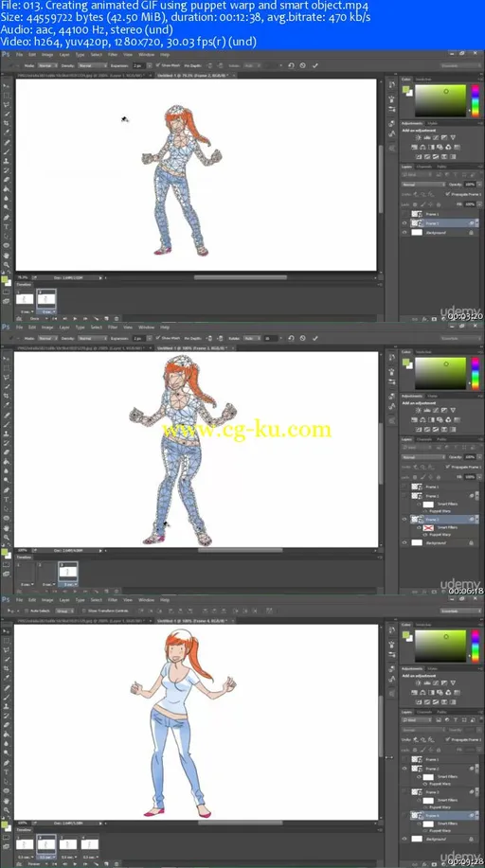Cancel puppet warp in 00:06:18 screenshot
Image resolution: width=485 pixels, height=868 pixels.
point(302,338)
